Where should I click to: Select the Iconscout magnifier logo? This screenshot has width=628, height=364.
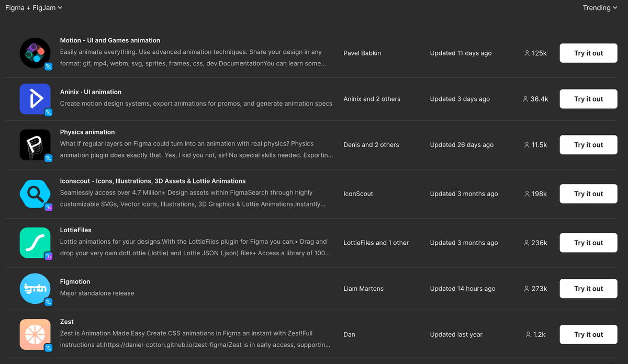tap(35, 194)
